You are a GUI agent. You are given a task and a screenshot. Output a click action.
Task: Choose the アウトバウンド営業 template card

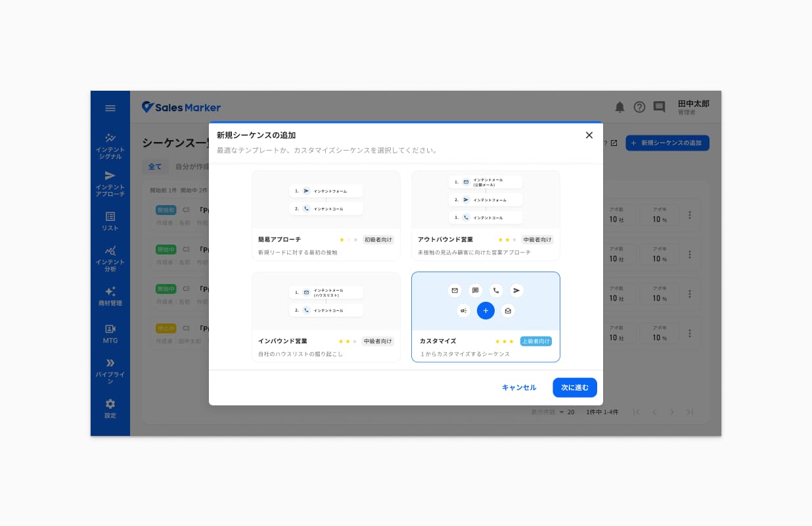tap(485, 215)
